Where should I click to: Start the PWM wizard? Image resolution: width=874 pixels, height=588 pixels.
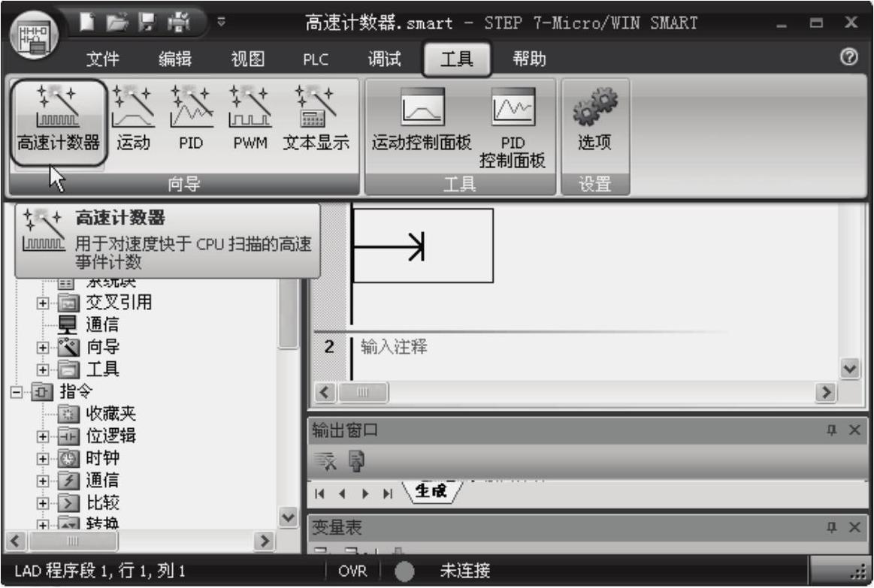(250, 118)
